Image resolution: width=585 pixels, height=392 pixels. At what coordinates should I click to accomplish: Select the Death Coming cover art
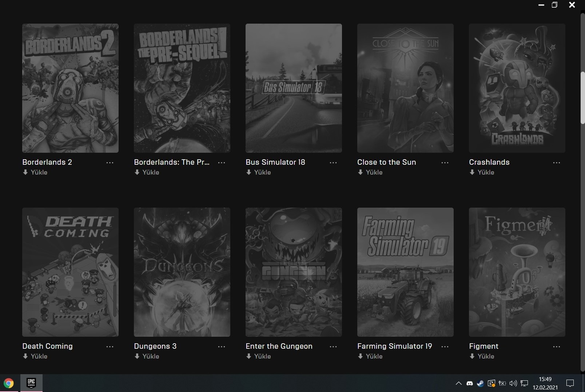[70, 272]
